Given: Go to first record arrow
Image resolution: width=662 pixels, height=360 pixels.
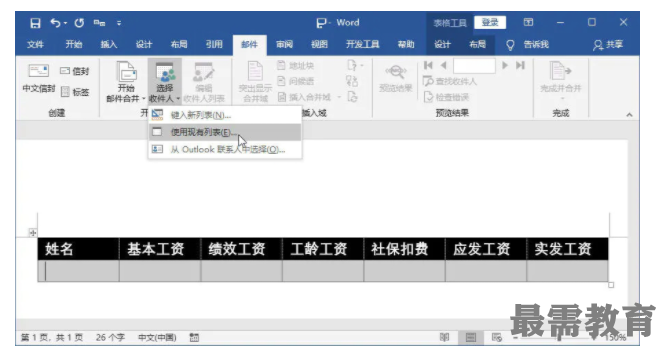Looking at the screenshot, I should [x=428, y=65].
